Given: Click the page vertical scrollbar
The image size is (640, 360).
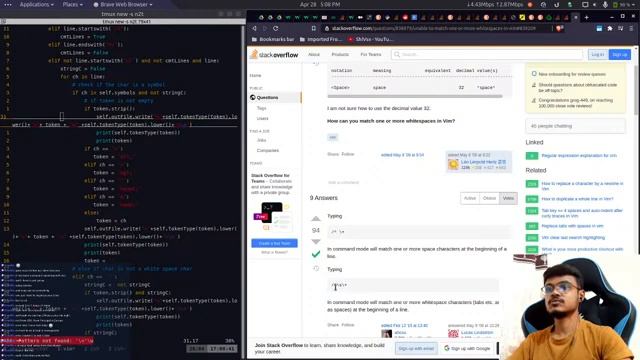Looking at the screenshot, I should point(636,90).
